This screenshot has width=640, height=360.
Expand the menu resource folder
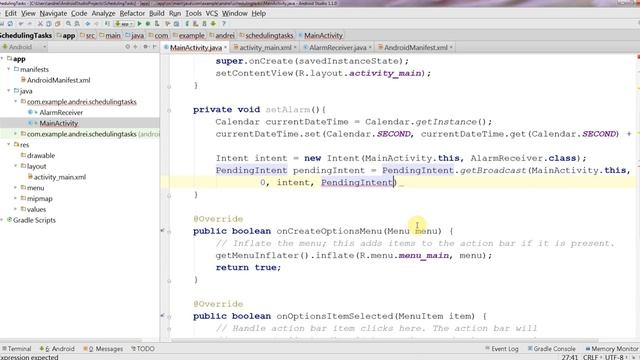(x=16, y=187)
